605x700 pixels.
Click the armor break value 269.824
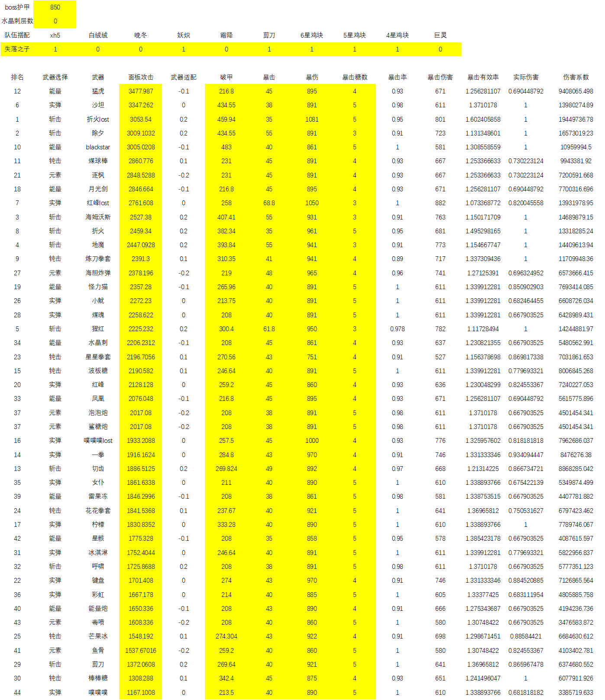point(226,469)
